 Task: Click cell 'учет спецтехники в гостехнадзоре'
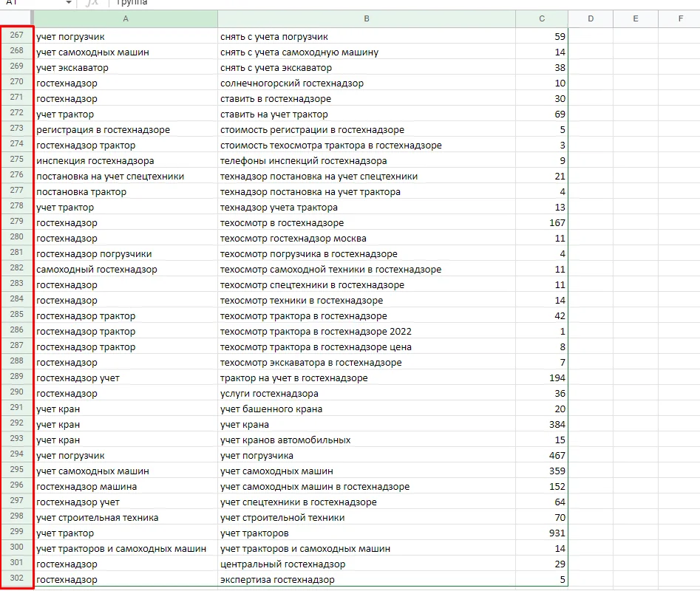click(x=367, y=502)
